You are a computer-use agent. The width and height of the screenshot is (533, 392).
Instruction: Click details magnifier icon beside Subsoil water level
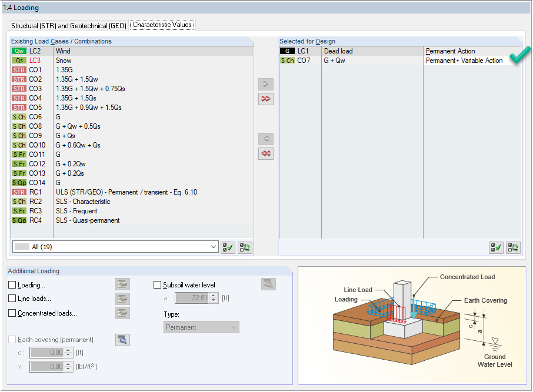(x=268, y=283)
